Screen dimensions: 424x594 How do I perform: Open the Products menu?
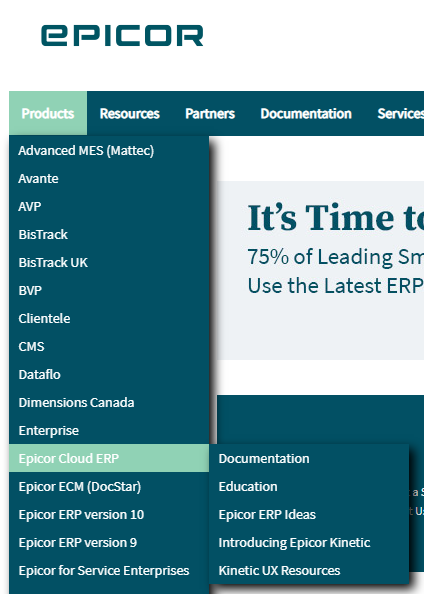(x=48, y=113)
